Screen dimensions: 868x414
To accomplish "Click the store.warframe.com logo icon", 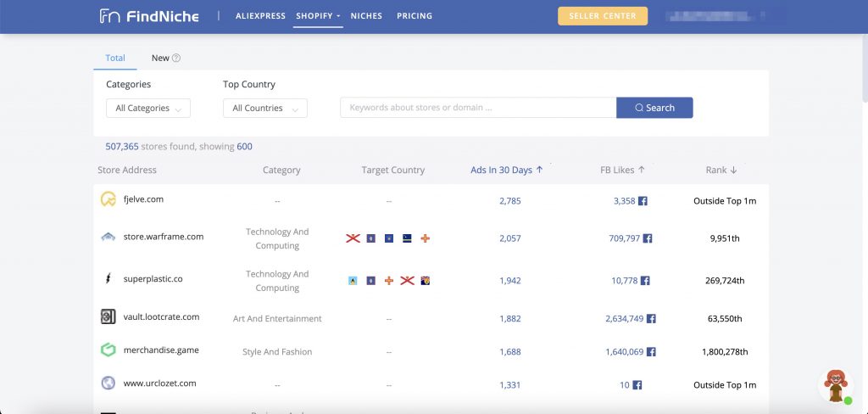I will point(108,237).
